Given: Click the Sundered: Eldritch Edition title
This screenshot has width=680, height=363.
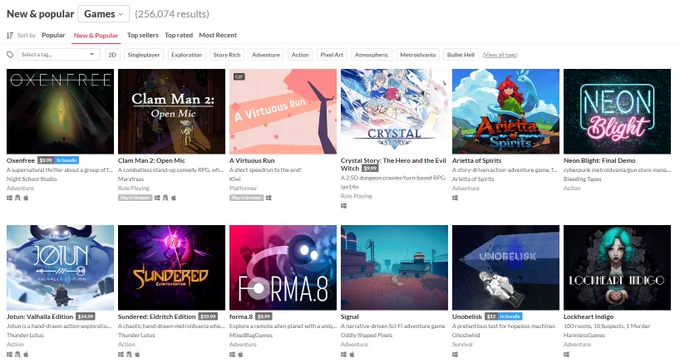Looking at the screenshot, I should point(157,317).
